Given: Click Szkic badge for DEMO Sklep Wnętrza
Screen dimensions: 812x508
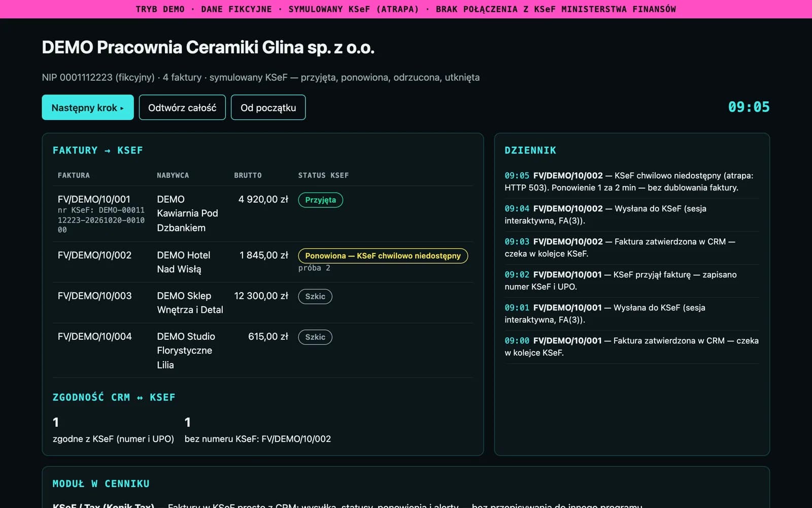Looking at the screenshot, I should pyautogui.click(x=315, y=296).
